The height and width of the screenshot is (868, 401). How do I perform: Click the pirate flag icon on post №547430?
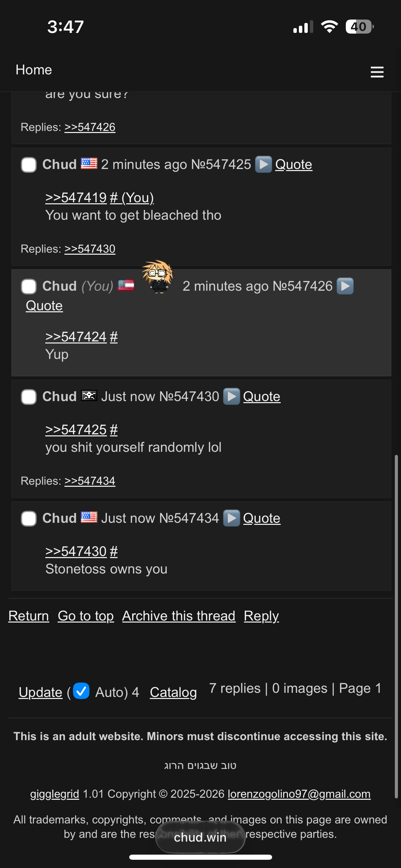(x=89, y=396)
